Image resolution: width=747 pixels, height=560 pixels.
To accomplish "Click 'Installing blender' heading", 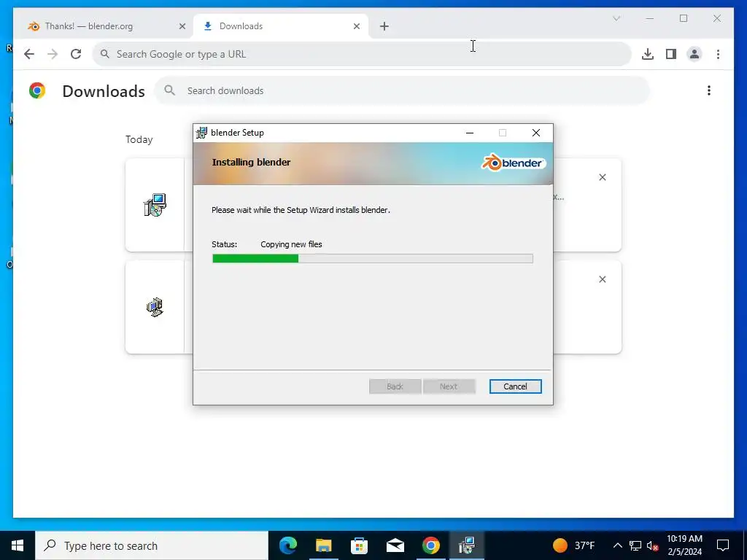I will point(251,163).
